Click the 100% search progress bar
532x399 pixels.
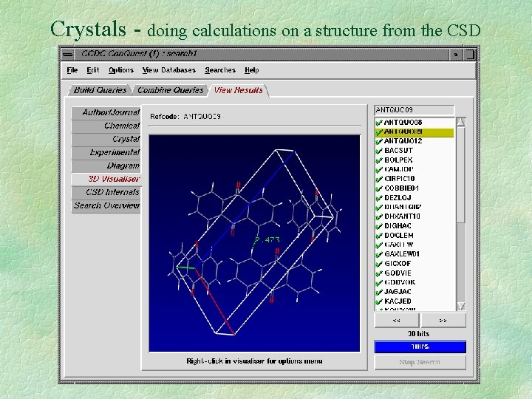pyautogui.click(x=420, y=347)
